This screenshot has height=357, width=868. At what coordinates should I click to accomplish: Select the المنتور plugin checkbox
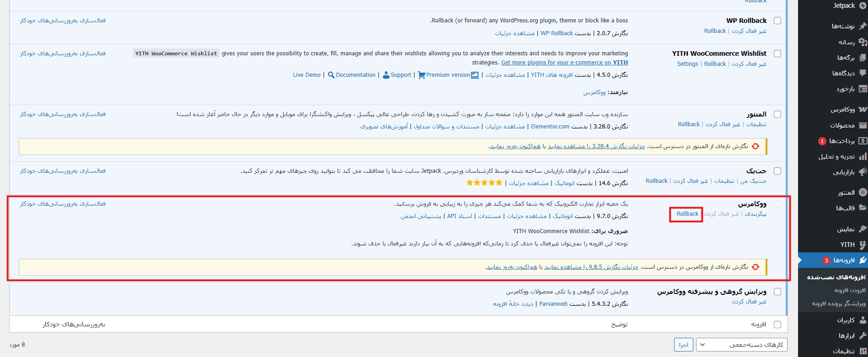pos(777,114)
